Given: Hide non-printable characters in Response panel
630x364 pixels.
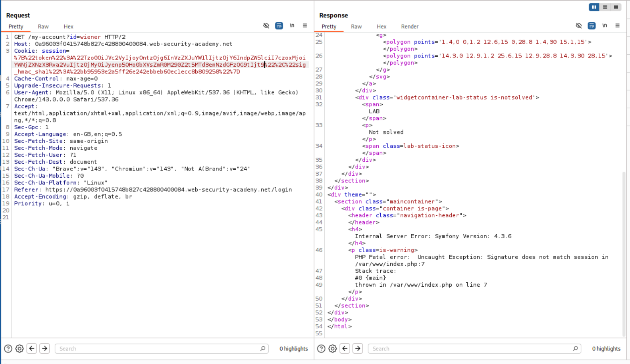Looking at the screenshot, I should (579, 26).
